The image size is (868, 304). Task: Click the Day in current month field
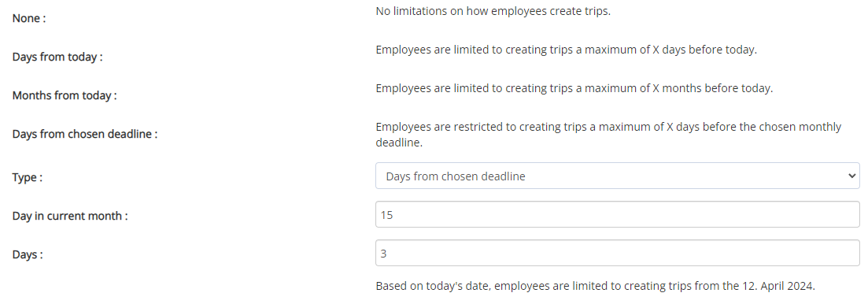(x=617, y=214)
